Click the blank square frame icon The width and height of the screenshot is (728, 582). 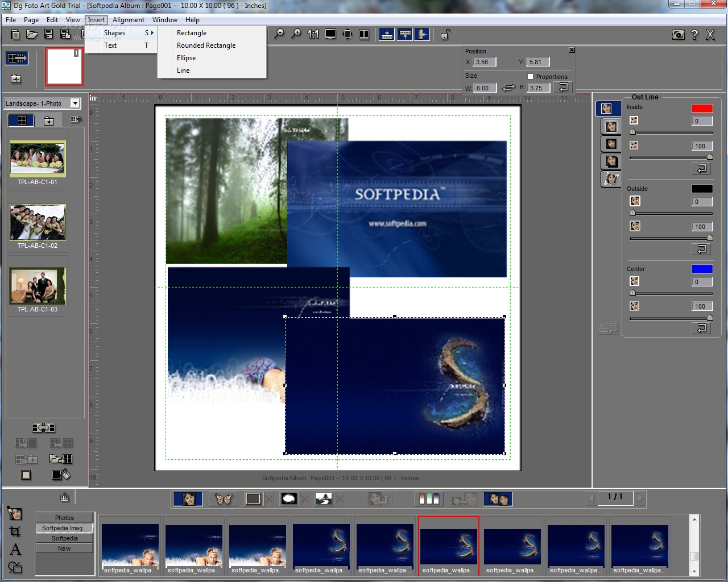[26, 475]
